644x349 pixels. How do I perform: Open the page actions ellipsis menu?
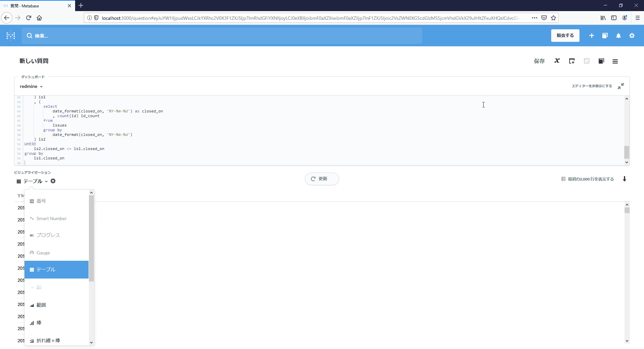tap(534, 18)
